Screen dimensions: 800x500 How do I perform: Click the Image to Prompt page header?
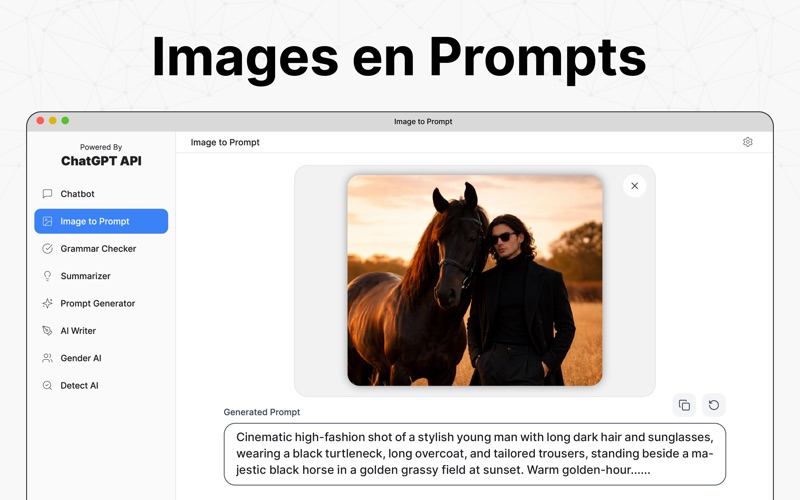click(x=225, y=142)
